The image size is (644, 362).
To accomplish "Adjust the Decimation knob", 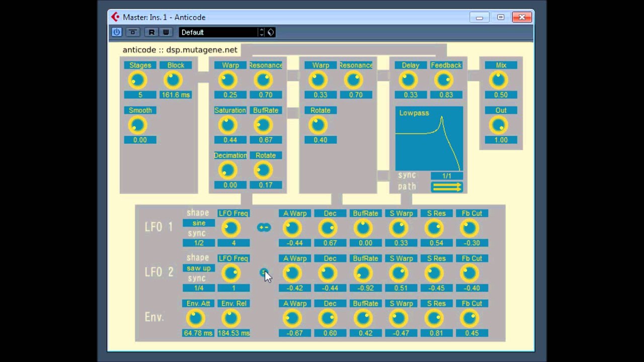I will [227, 170].
